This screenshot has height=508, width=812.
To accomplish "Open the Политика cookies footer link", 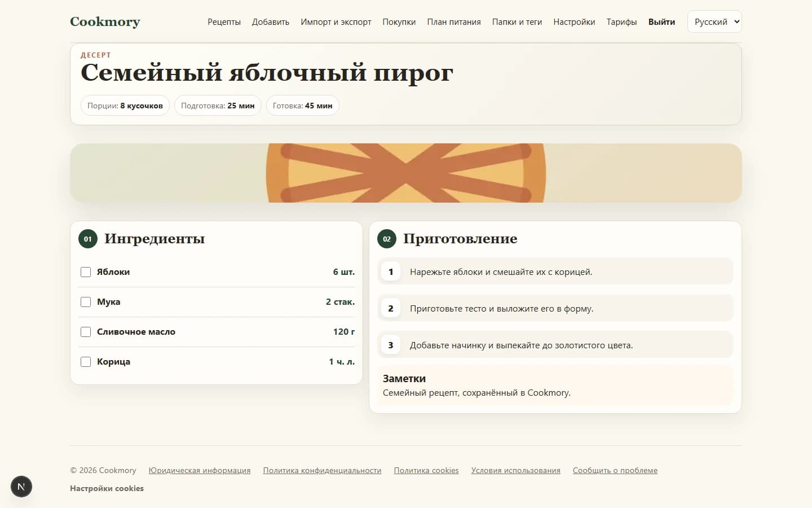I will click(x=426, y=471).
